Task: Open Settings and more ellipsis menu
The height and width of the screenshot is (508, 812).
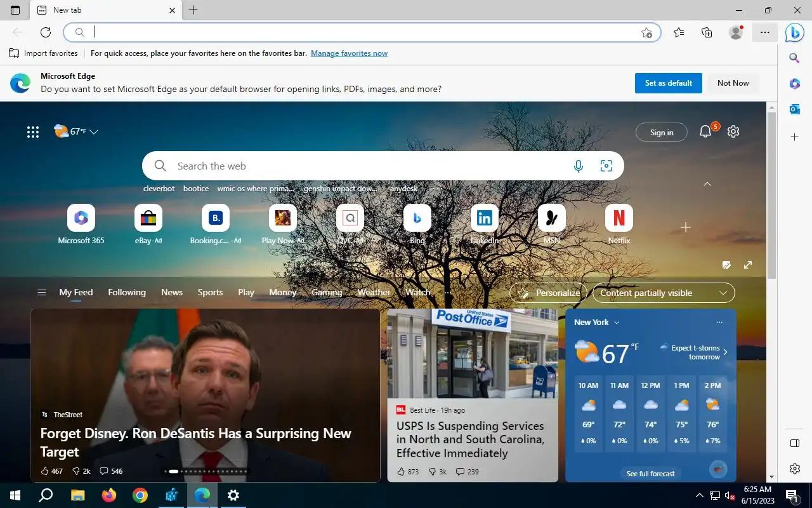Action: tap(765, 32)
